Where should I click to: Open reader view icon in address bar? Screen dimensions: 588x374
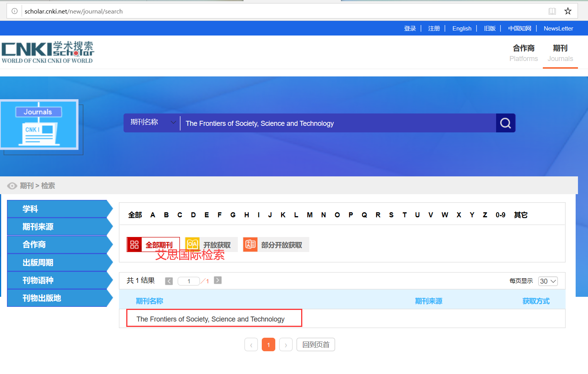[552, 11]
